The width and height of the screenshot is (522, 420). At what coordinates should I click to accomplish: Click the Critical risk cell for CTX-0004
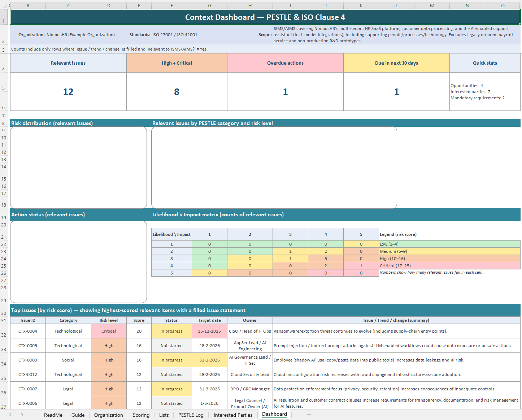[109, 331]
